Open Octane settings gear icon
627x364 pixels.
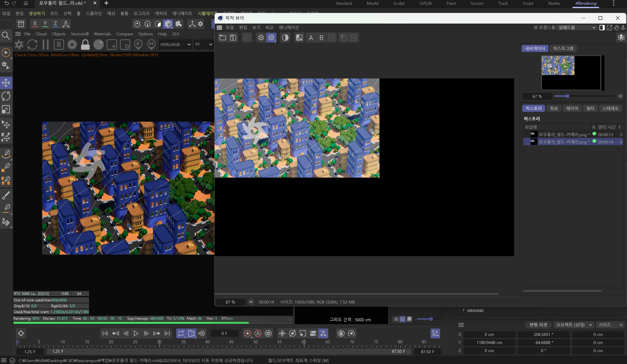[x=72, y=45]
